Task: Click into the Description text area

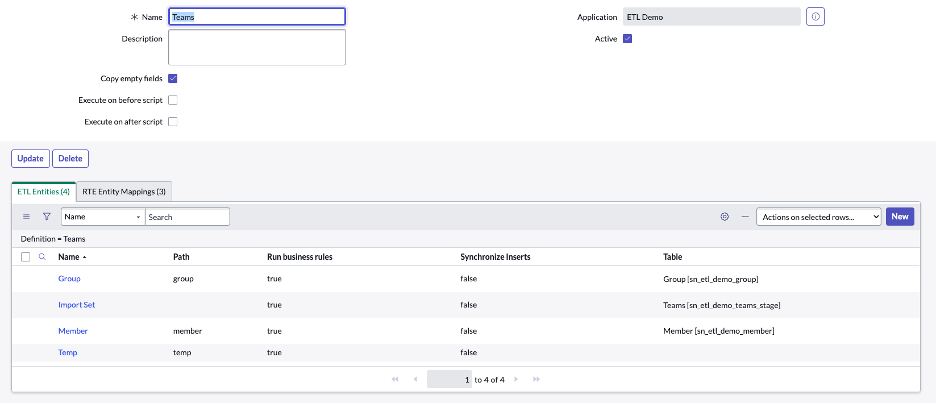Action: pos(257,47)
